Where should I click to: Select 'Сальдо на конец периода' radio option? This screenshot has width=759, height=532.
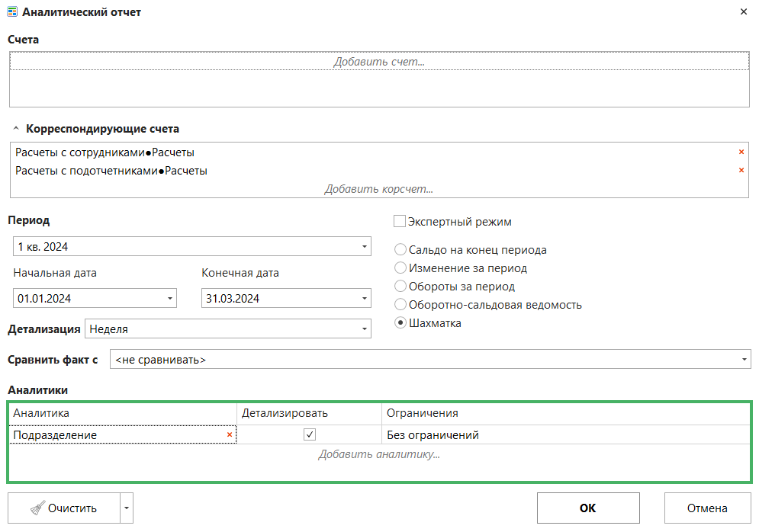(x=400, y=250)
